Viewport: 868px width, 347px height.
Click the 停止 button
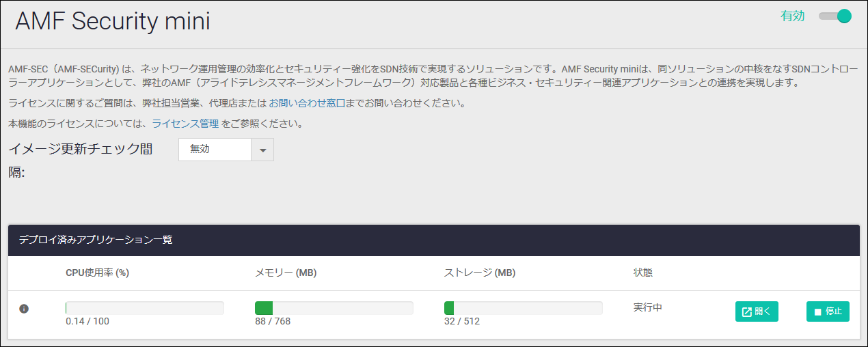click(828, 311)
